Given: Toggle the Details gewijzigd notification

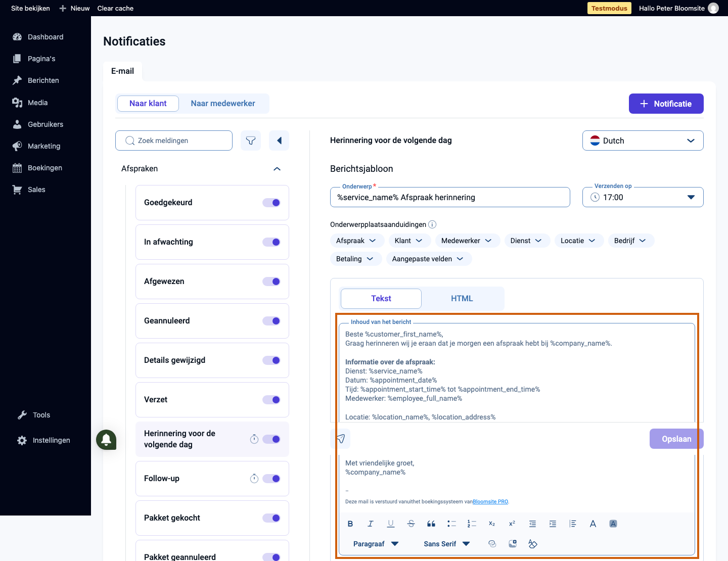Looking at the screenshot, I should click(271, 360).
